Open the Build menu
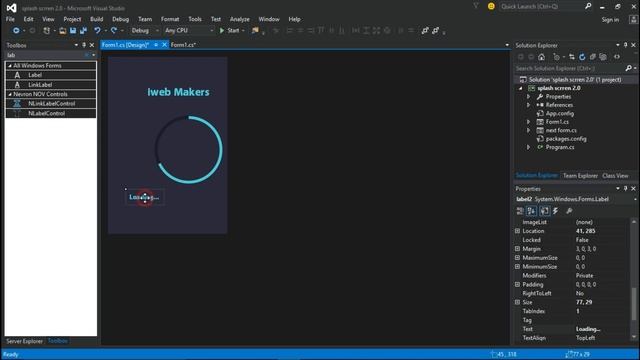 (x=97, y=19)
